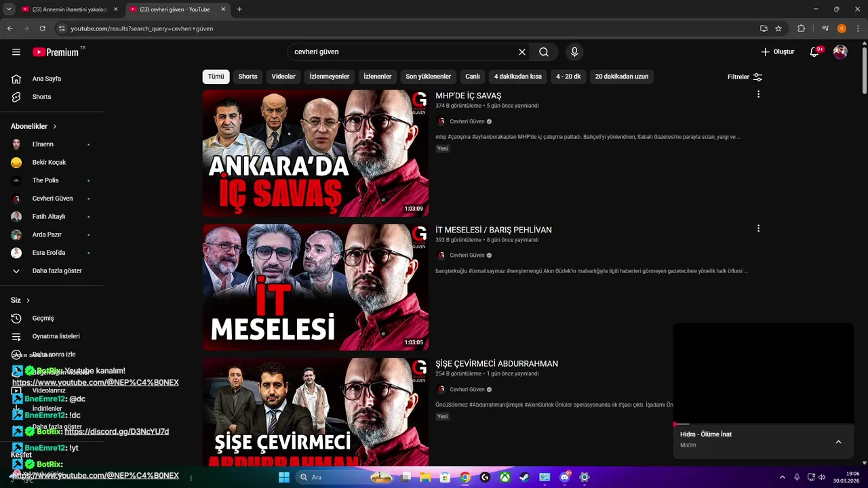Viewport: 868px width, 488px height.
Task: Click the Chrome address bar URL
Action: click(x=142, y=28)
